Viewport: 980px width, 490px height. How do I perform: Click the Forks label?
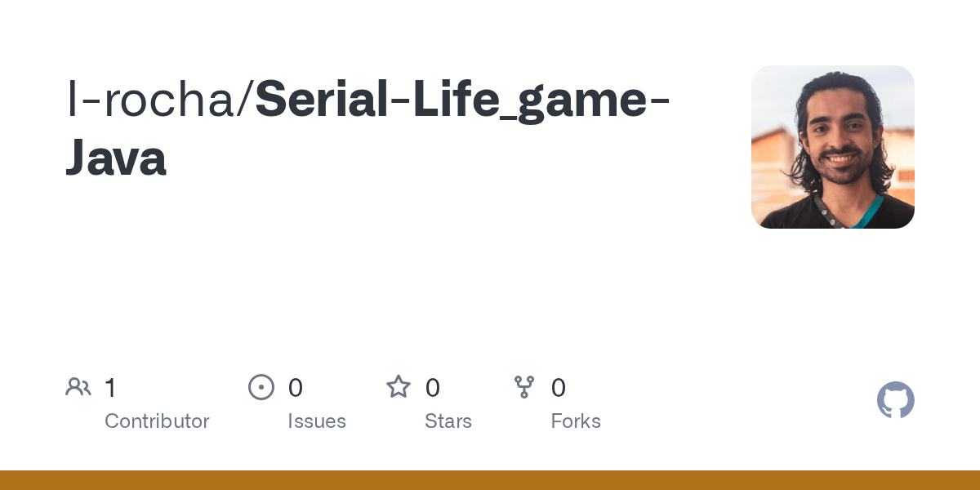click(x=576, y=421)
